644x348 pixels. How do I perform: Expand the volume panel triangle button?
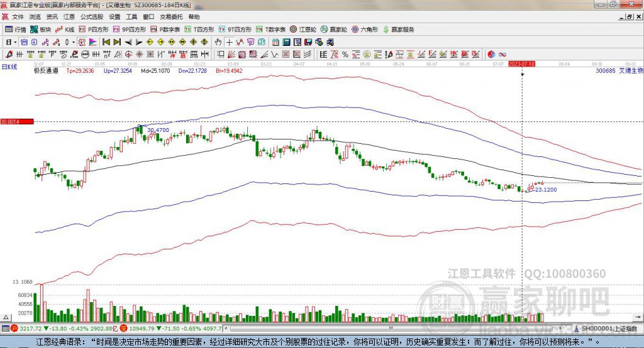click(x=6, y=317)
